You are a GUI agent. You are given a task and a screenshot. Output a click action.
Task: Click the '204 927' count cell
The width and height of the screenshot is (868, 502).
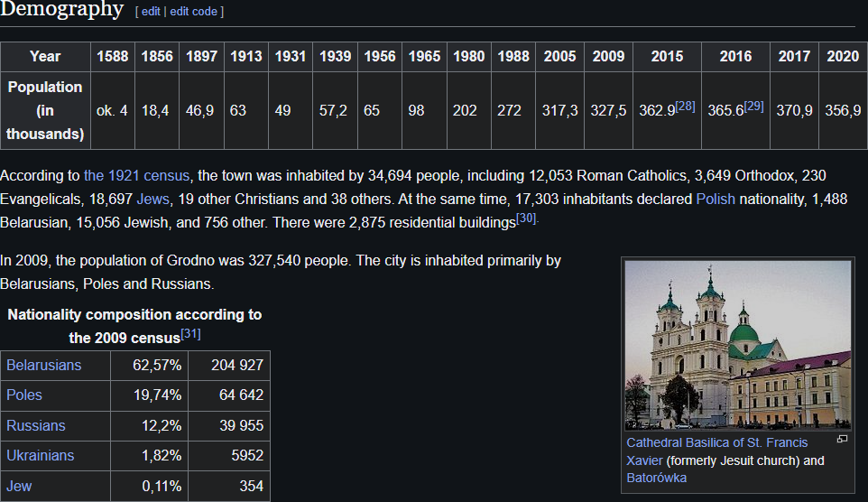229,365
